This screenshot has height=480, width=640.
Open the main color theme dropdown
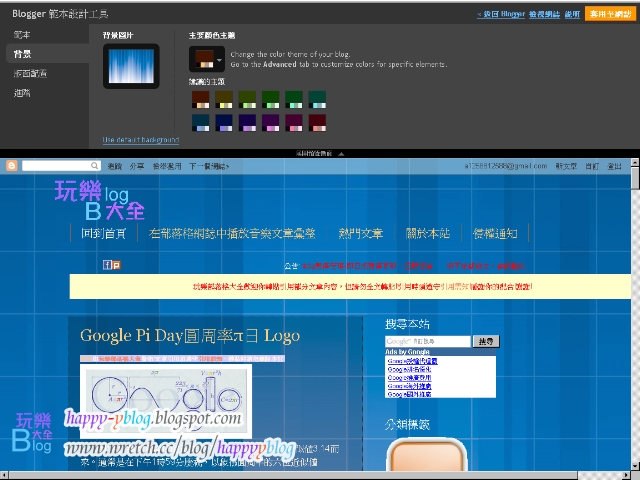[x=207, y=59]
